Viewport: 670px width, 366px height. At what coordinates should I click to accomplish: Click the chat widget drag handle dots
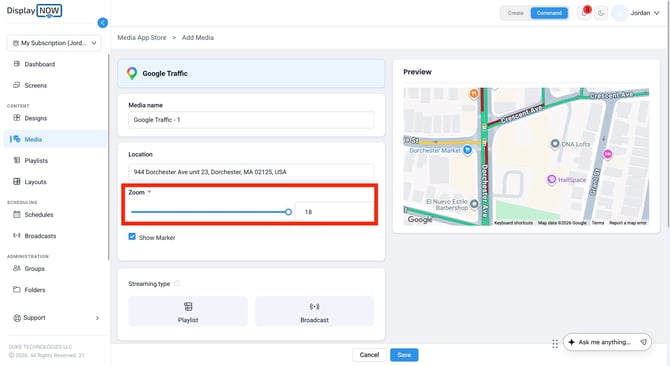[x=555, y=344]
